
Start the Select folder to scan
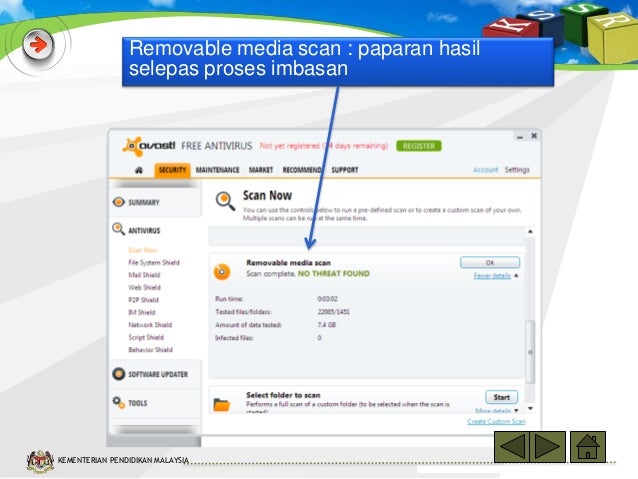(x=501, y=397)
